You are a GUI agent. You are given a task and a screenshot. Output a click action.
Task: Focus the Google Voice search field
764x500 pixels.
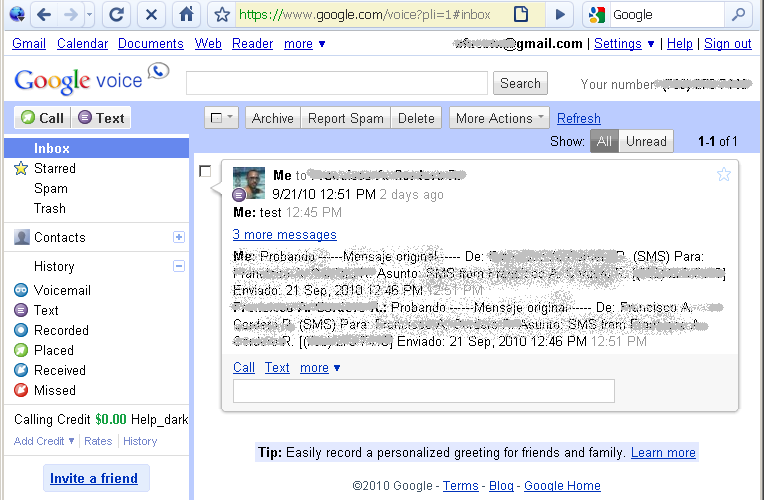tap(337, 83)
